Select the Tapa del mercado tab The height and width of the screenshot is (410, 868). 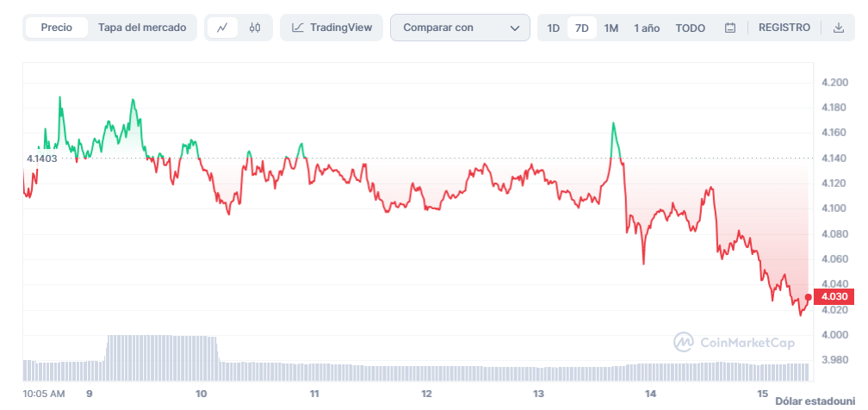pyautogui.click(x=142, y=28)
